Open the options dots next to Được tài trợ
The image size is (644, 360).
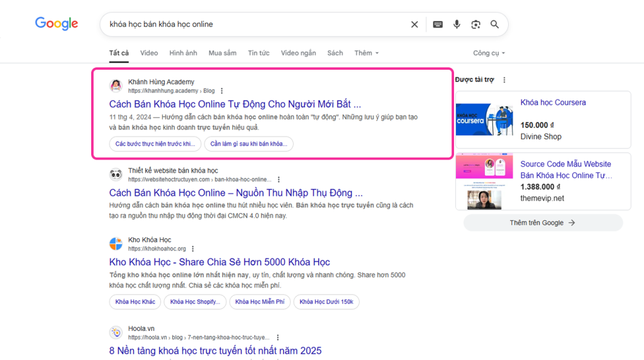(504, 80)
